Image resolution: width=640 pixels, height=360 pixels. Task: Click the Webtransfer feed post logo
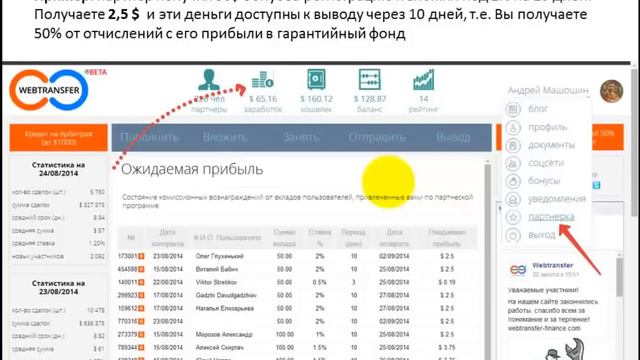pos(518,270)
